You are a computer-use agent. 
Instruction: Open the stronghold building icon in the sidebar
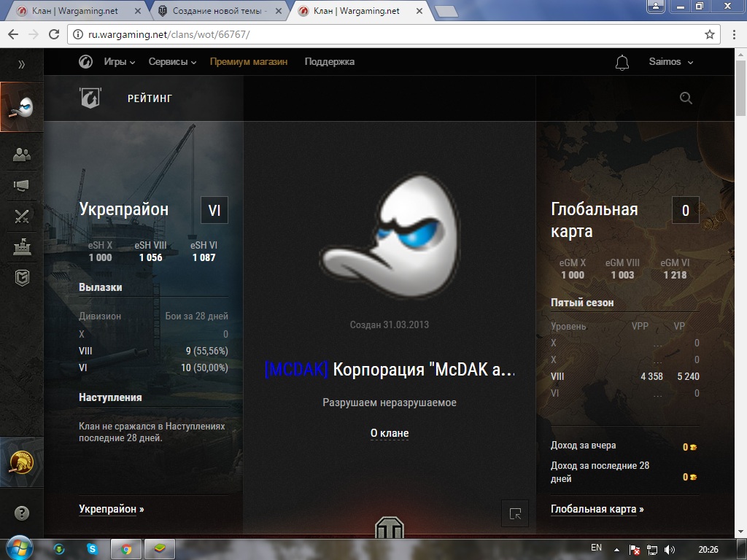click(x=22, y=247)
